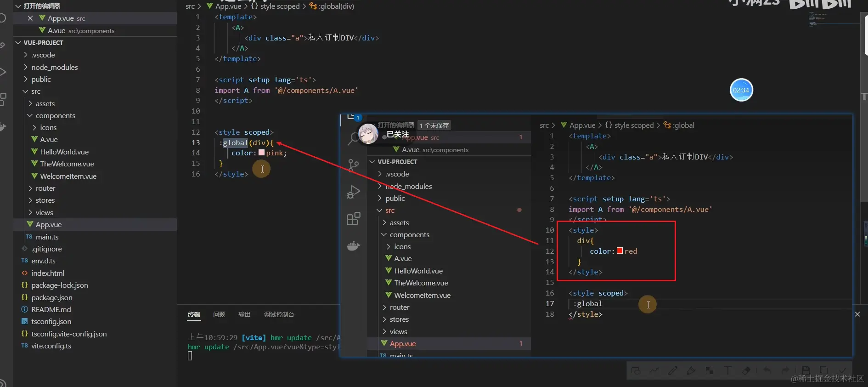Image resolution: width=868 pixels, height=387 pixels.
Task: Select the text annotation tool
Action: (x=728, y=370)
